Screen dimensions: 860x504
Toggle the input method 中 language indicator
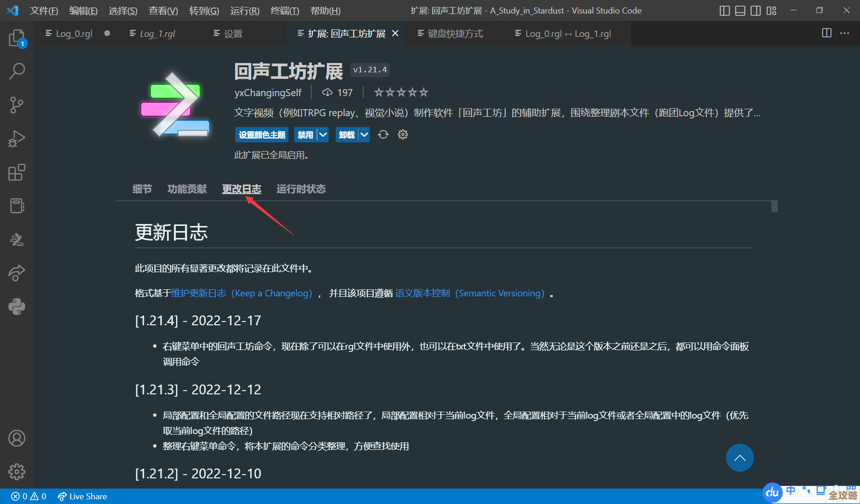click(x=791, y=491)
